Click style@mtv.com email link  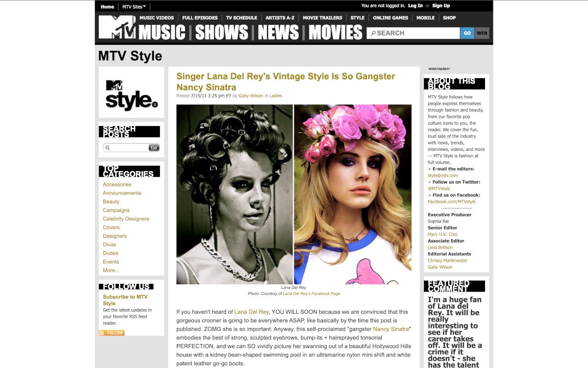pyautogui.click(x=443, y=175)
